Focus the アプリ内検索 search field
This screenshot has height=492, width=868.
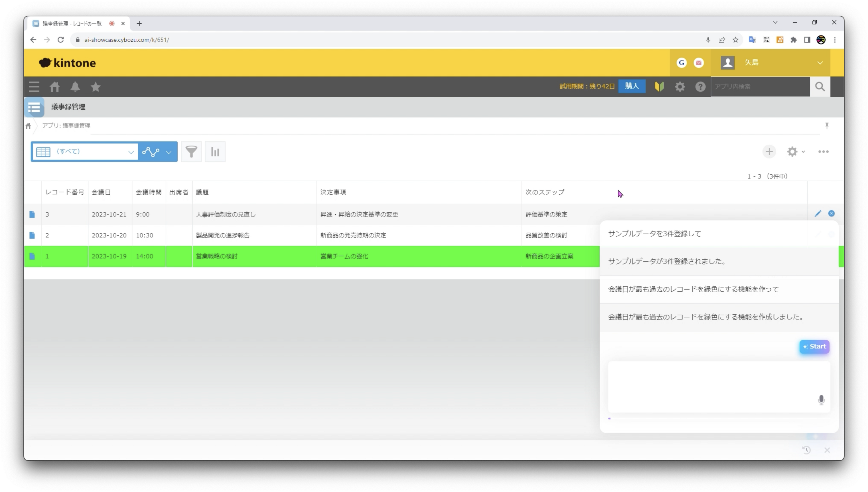tap(760, 87)
